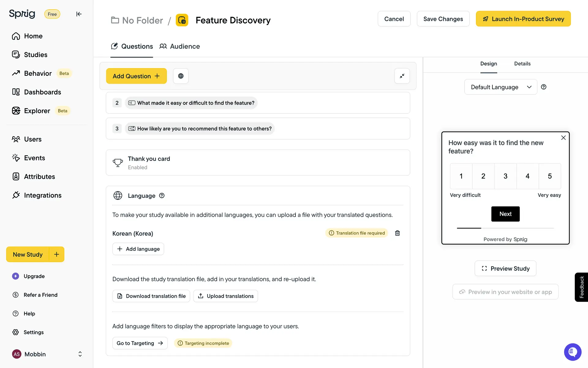588x368 pixels.
Task: Click Download translation file button
Action: (151, 296)
